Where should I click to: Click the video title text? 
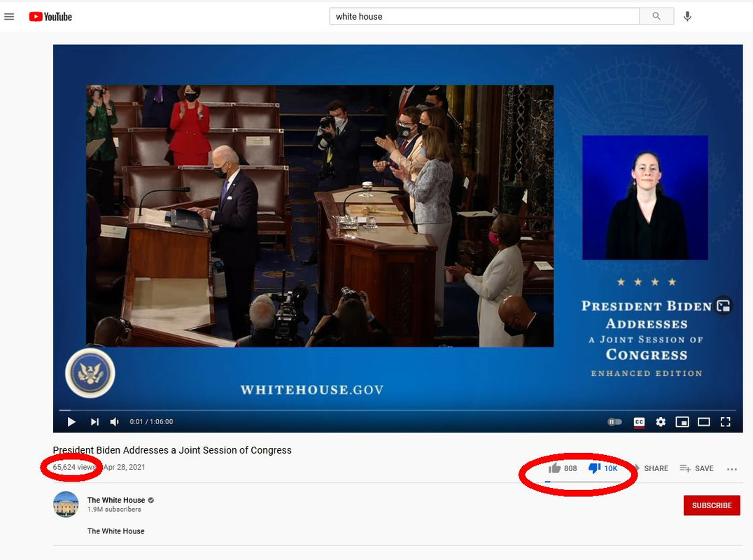172,450
